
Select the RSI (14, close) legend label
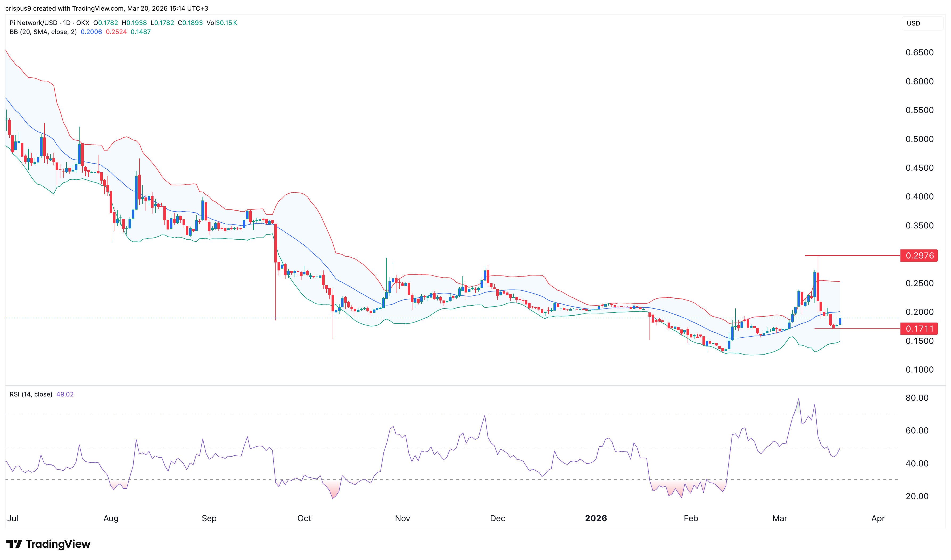pos(31,394)
